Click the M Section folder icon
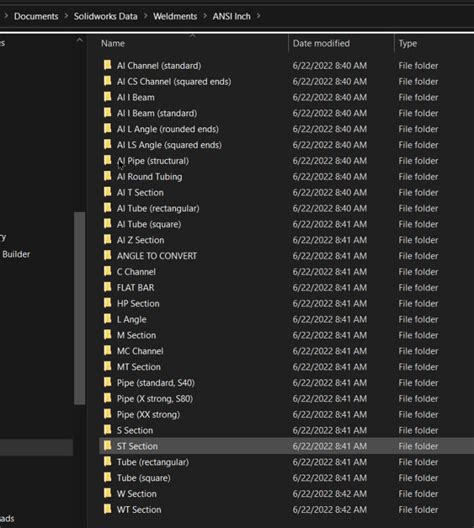Screen dimensions: 474x528 pos(107,334)
